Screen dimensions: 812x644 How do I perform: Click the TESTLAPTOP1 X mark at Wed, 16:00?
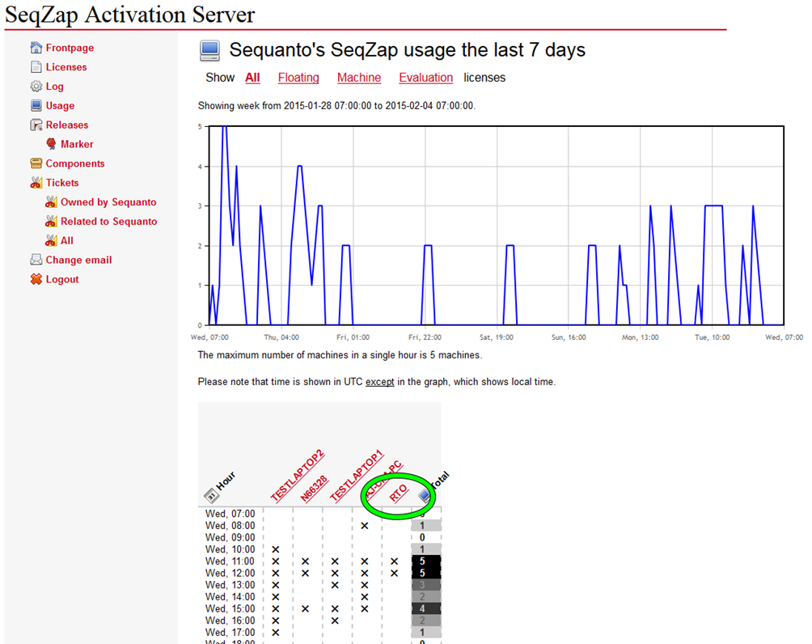[335, 621]
